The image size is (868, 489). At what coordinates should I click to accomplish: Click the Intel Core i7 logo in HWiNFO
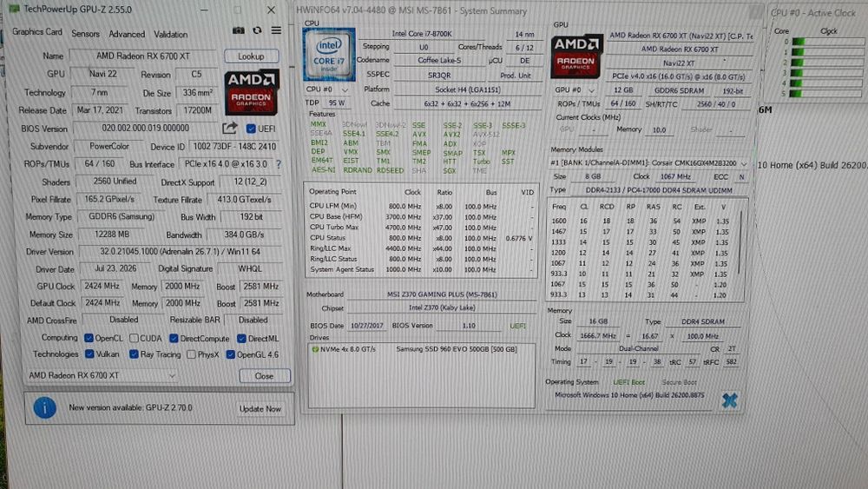[x=329, y=54]
